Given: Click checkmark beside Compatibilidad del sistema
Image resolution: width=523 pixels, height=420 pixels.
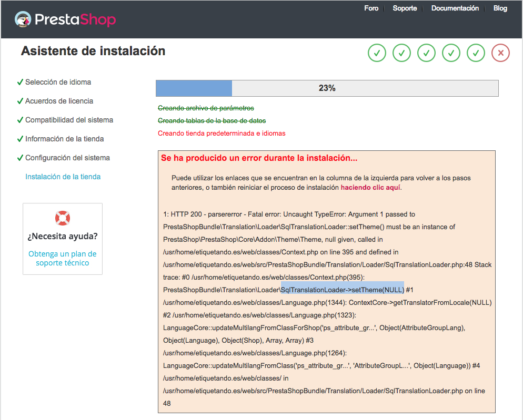Looking at the screenshot, I should pyautogui.click(x=20, y=120).
